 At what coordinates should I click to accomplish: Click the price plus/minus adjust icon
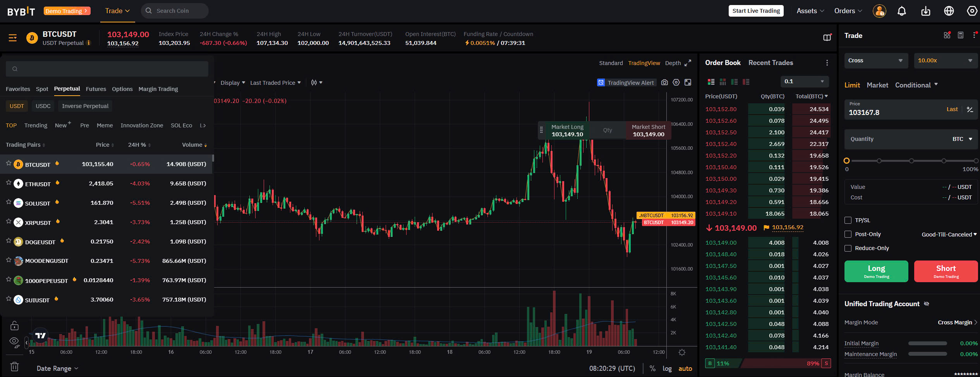click(970, 110)
